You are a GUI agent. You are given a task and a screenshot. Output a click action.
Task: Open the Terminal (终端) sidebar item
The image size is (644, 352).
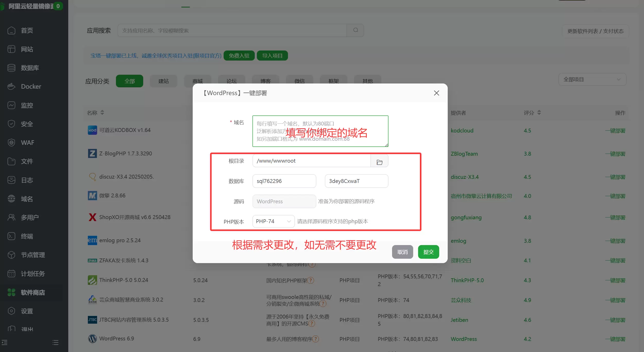[27, 236]
